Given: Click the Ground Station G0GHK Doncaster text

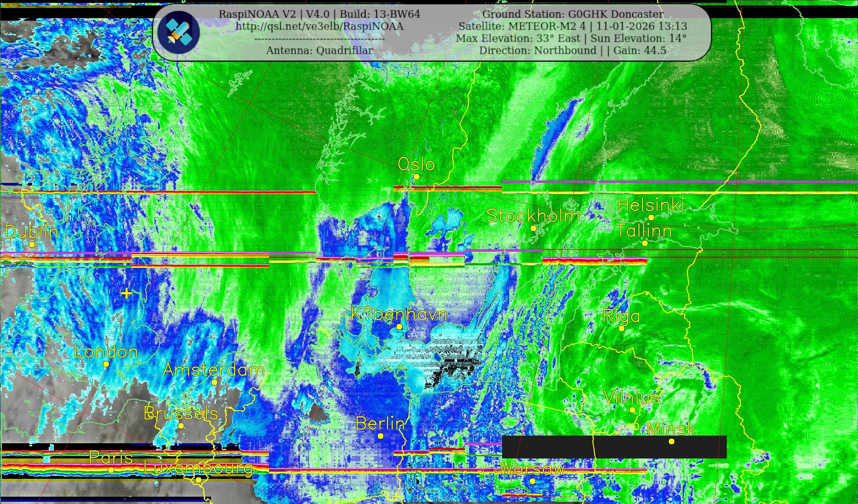Looking at the screenshot, I should tap(573, 14).
